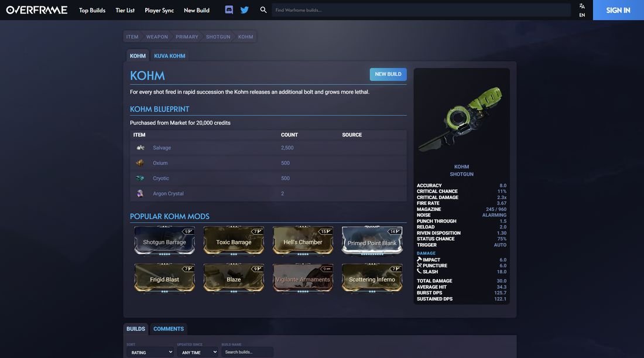Open the EN language selector
Viewport: 644px width, 358px height.
(582, 15)
